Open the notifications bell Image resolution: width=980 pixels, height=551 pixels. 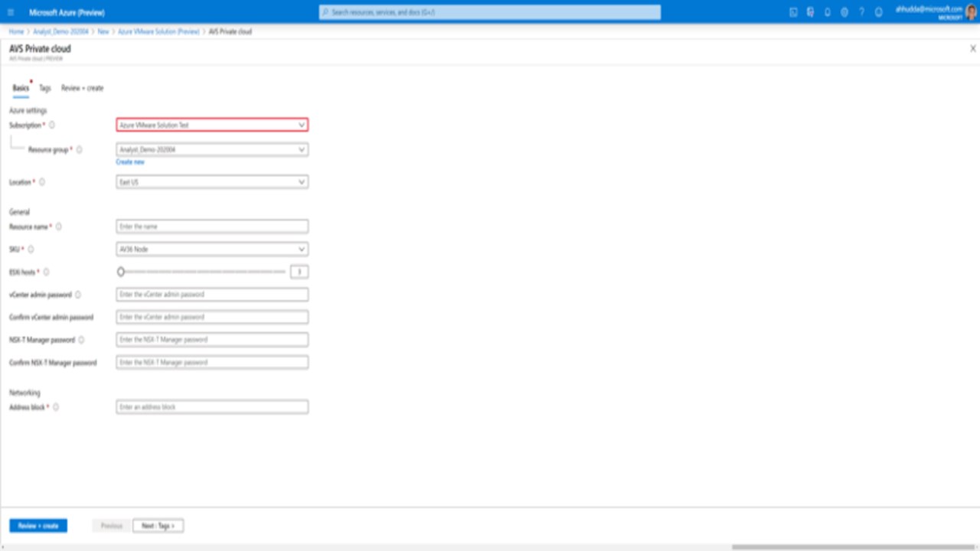pyautogui.click(x=828, y=12)
